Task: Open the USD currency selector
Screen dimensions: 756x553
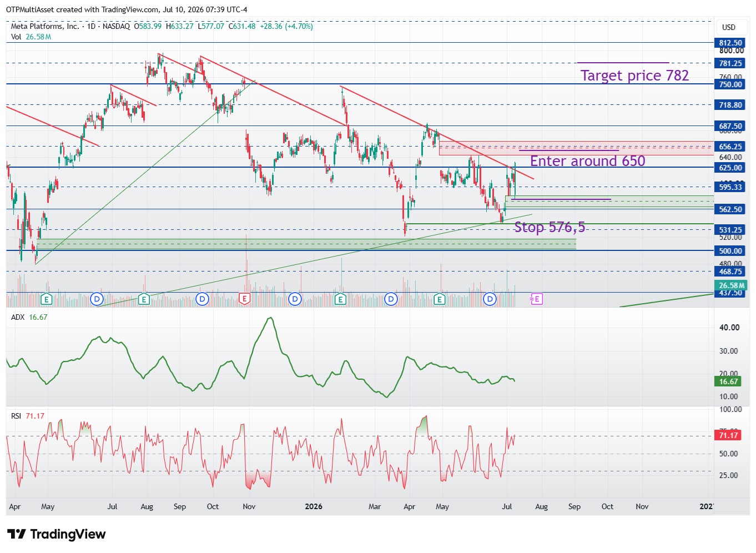Action: point(729,27)
